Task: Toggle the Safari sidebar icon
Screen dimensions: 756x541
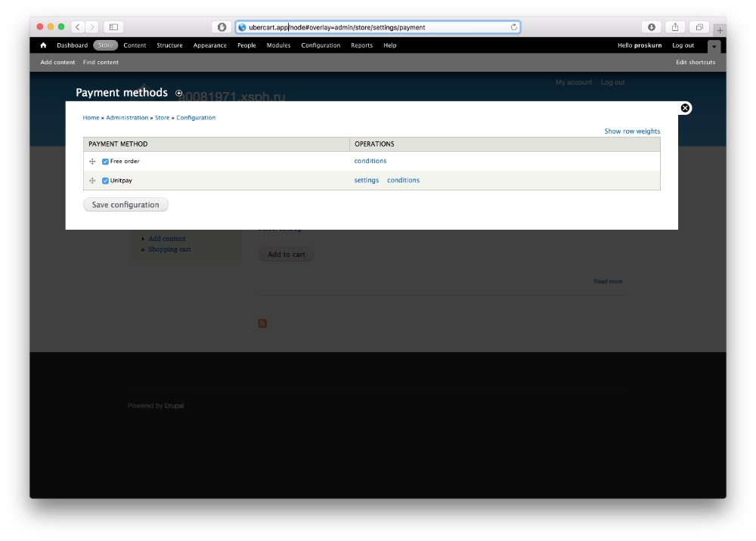Action: coord(113,27)
